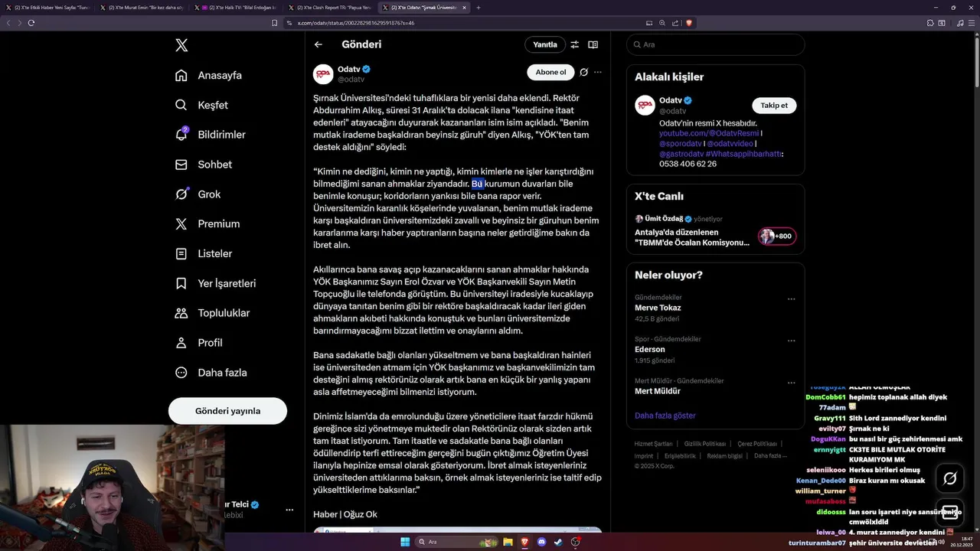Screen dimensions: 980x551
Task: Open account switcher ellipsis near Telci
Action: pyautogui.click(x=289, y=509)
